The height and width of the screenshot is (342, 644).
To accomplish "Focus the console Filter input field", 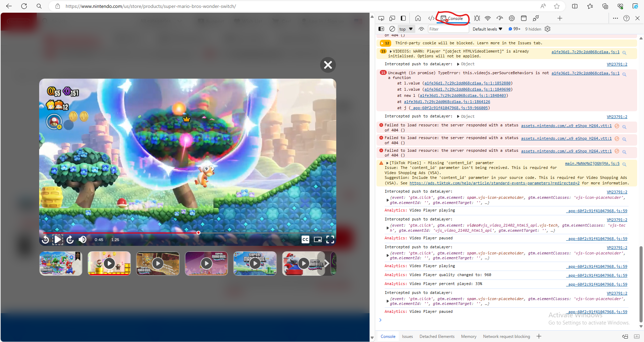I will pyautogui.click(x=448, y=29).
